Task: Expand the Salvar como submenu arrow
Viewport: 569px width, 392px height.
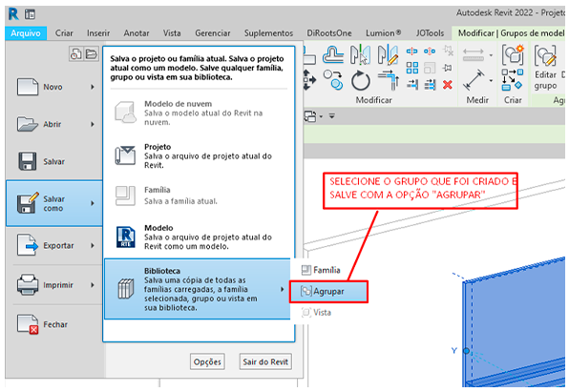Action: pyautogui.click(x=93, y=203)
